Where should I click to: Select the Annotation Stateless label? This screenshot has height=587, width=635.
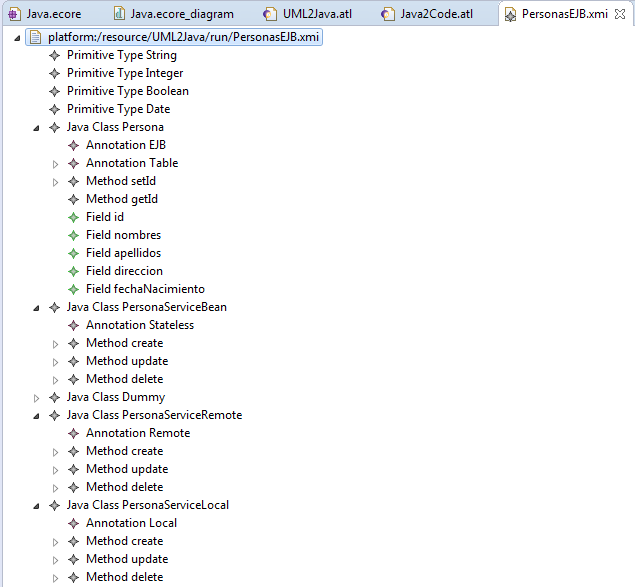coord(140,325)
